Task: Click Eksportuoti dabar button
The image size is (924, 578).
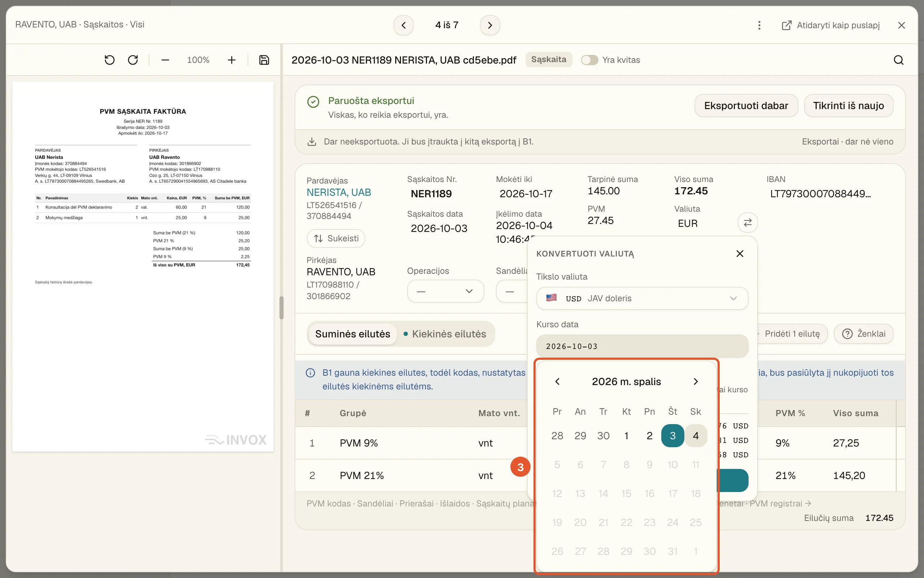Action: tap(746, 105)
